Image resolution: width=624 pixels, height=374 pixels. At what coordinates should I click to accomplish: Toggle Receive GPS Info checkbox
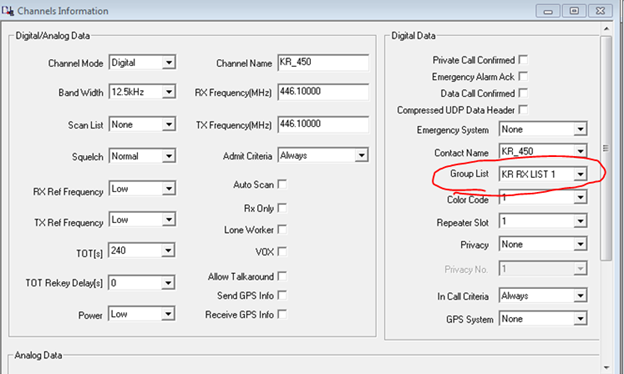coord(282,314)
